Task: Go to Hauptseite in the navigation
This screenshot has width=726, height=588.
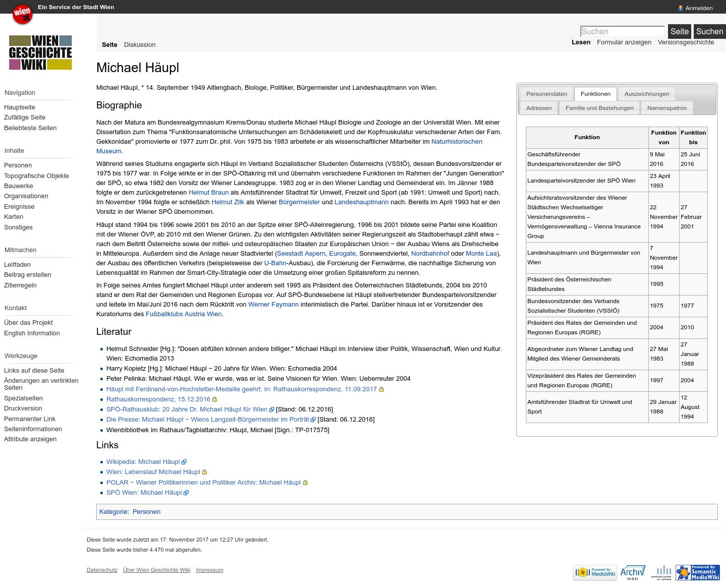Action: click(20, 107)
